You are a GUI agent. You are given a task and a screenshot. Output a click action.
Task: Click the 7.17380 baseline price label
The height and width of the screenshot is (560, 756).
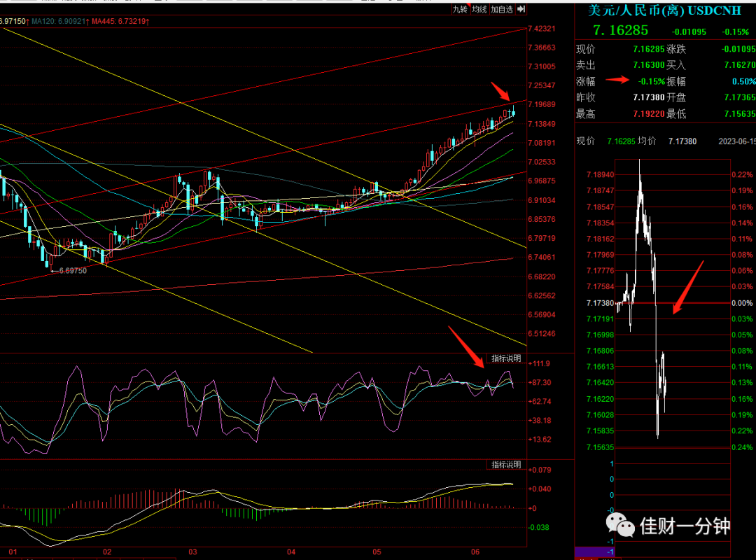point(601,303)
